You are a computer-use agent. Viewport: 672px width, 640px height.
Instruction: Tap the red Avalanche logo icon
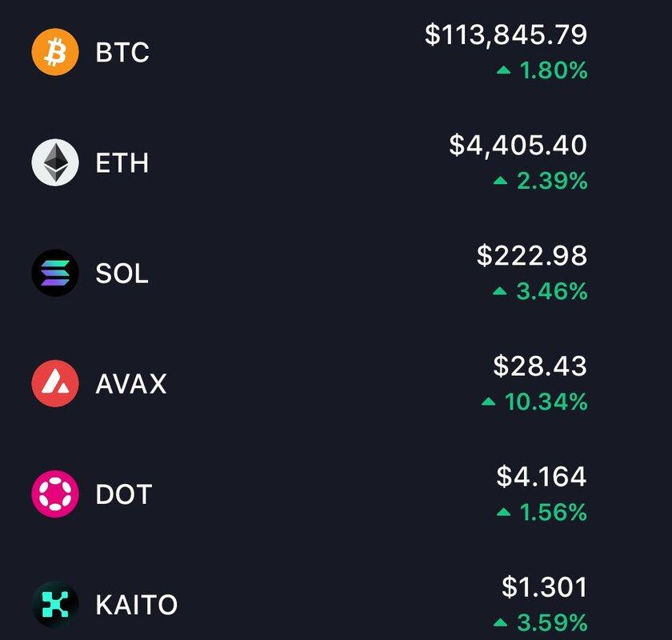click(x=55, y=383)
